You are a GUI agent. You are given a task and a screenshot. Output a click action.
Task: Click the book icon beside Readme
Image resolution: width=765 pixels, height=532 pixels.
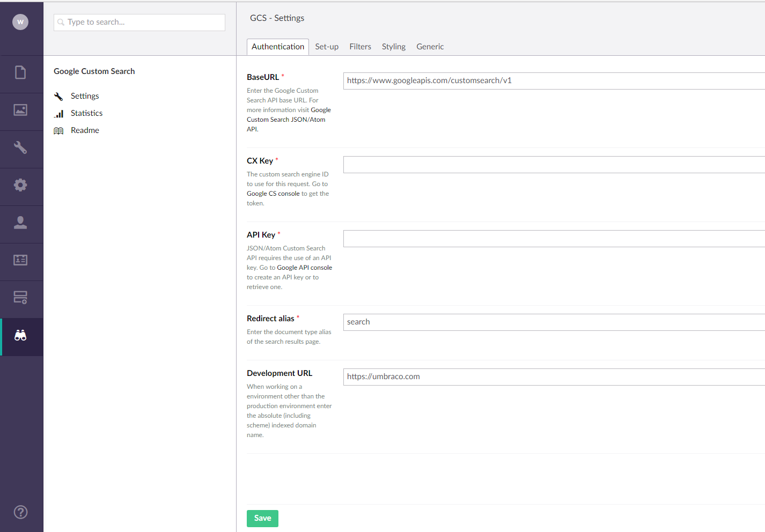(58, 131)
